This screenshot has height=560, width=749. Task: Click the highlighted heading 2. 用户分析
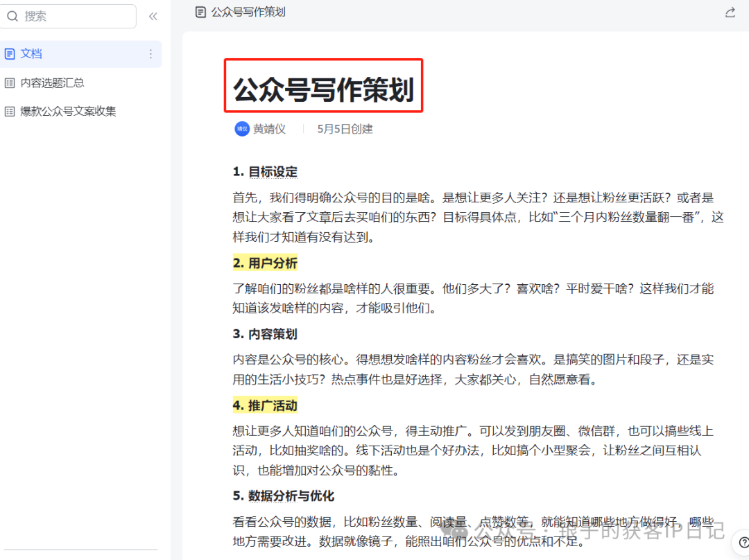[x=265, y=263]
